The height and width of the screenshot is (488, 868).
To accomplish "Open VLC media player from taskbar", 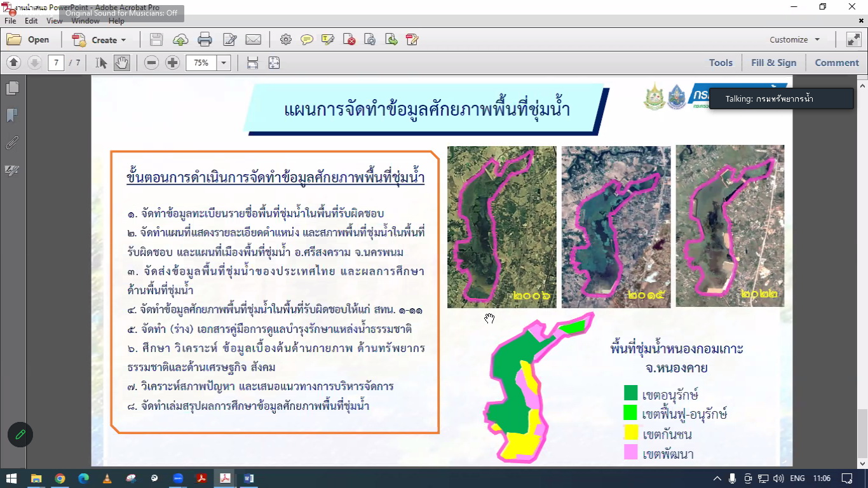I will click(107, 478).
